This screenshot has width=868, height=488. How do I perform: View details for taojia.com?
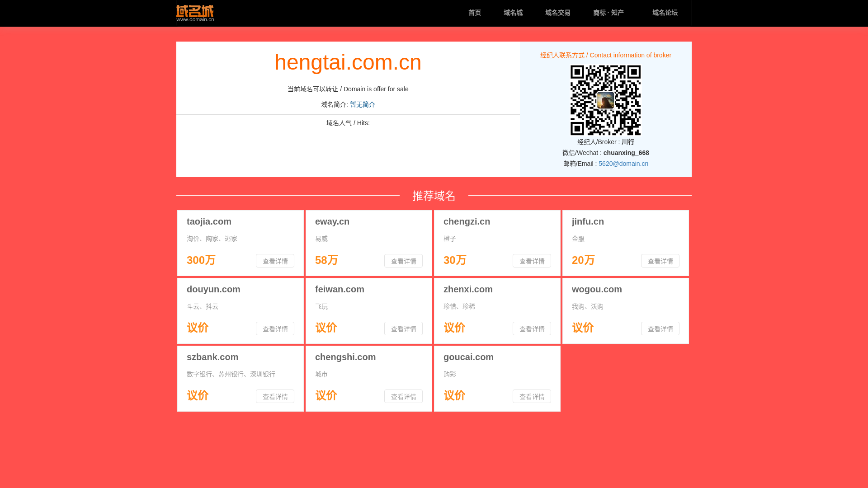point(275,261)
